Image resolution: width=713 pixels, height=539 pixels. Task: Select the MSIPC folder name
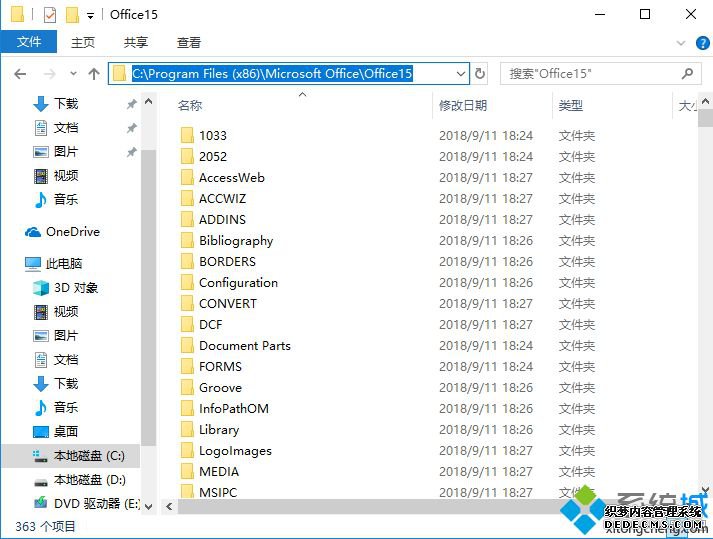click(x=218, y=492)
